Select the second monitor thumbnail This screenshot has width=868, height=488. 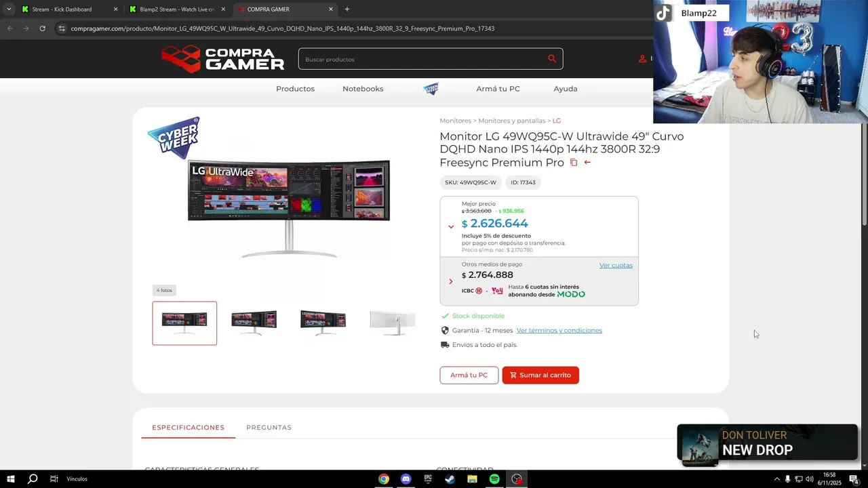tap(254, 323)
